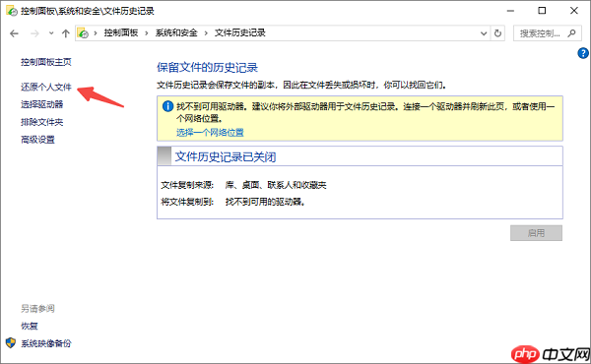Click the text 库、桌面、联系人和收藏夹
Screen dimensions: 591x364
(x=276, y=185)
